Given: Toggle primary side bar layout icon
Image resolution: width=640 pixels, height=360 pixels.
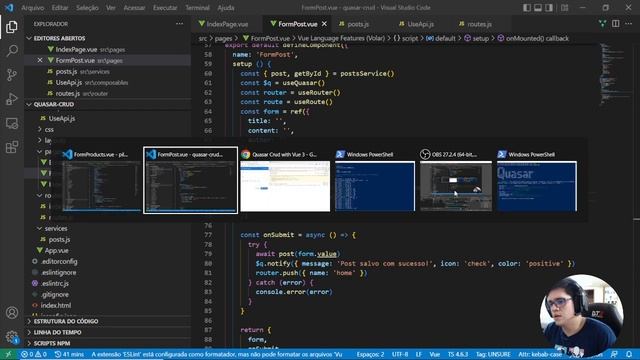Looking at the screenshot, I should pos(527,7).
